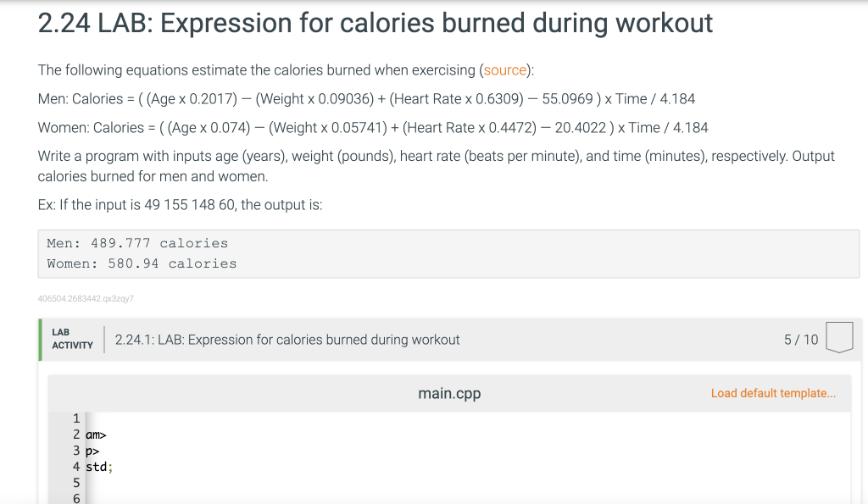Open the source hyperlink in the intro text
Screen dimensions: 868x504
[x=505, y=70]
